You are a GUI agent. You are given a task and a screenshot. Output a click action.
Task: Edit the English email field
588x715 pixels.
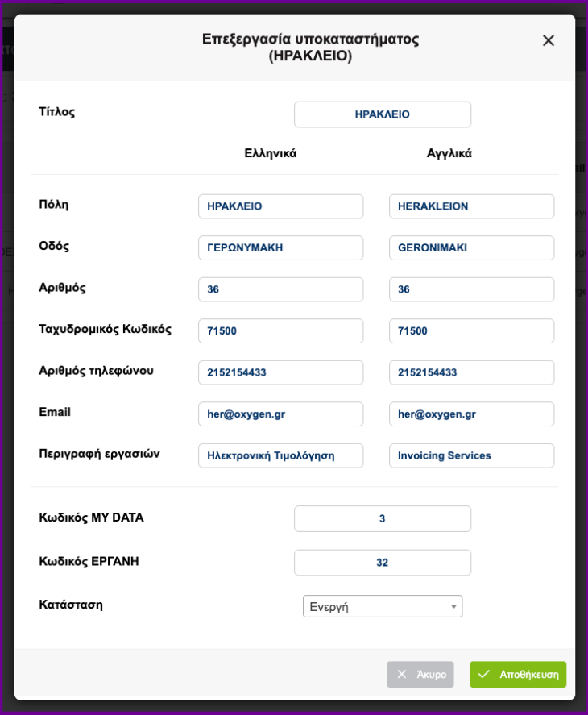(x=471, y=414)
